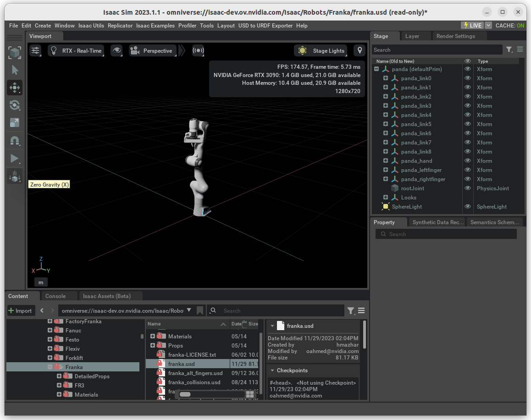Toggle Content grid view icon
The image size is (531, 420).
tap(250, 394)
